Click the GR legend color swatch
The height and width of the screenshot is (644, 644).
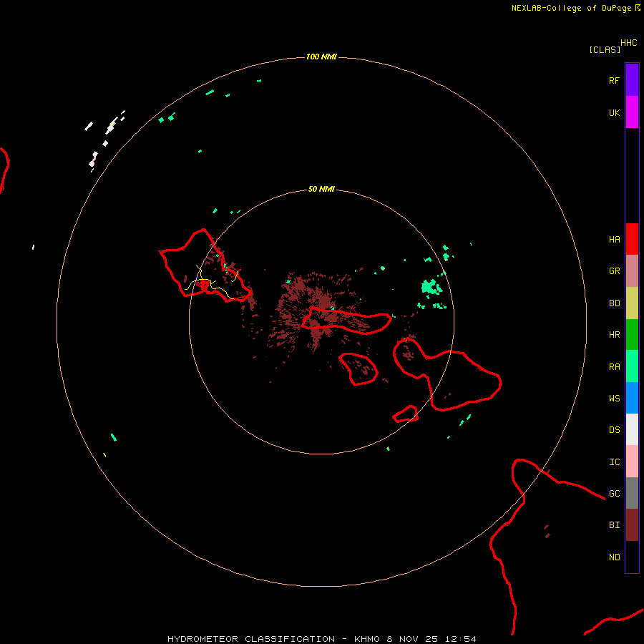(632, 271)
